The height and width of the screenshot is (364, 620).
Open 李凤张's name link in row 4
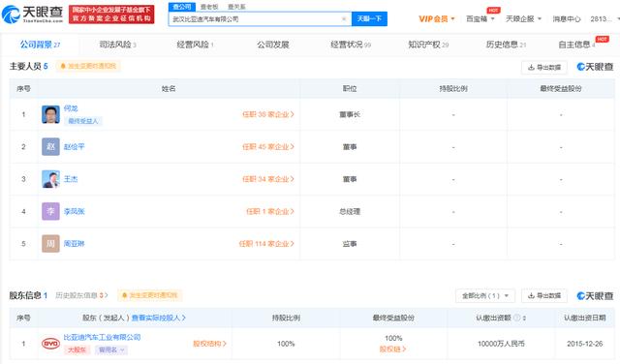pos(74,211)
